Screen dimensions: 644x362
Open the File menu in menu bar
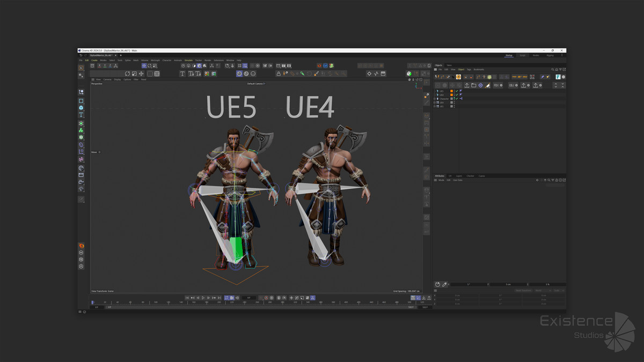81,60
